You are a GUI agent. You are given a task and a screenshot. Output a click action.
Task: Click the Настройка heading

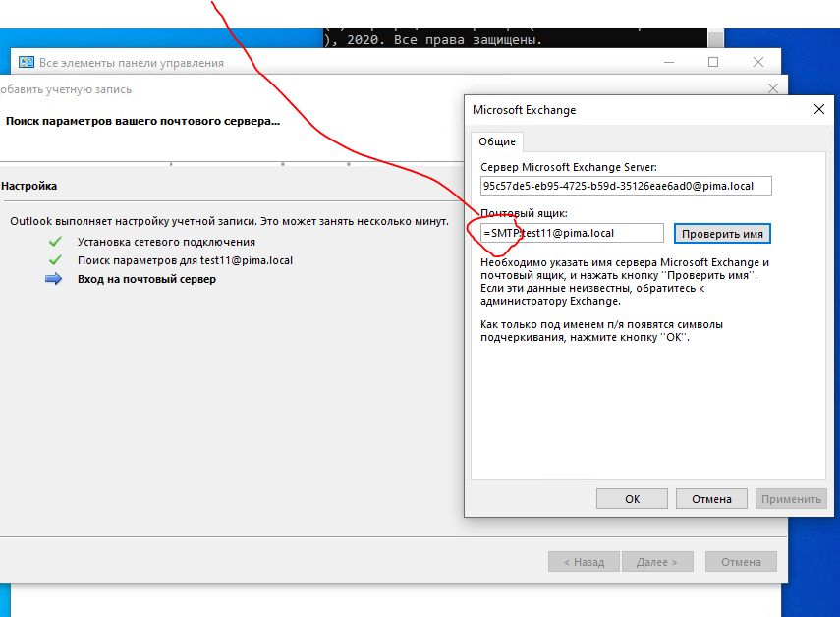coord(28,186)
